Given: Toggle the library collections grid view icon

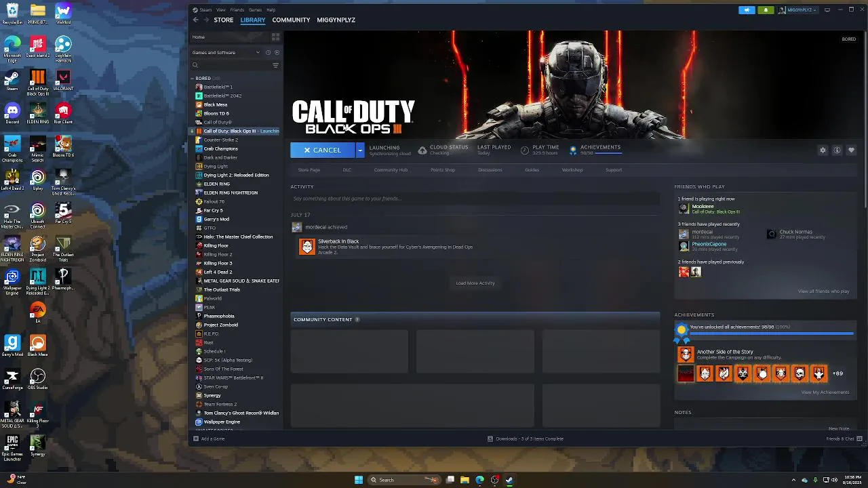Looking at the screenshot, I should (275, 37).
